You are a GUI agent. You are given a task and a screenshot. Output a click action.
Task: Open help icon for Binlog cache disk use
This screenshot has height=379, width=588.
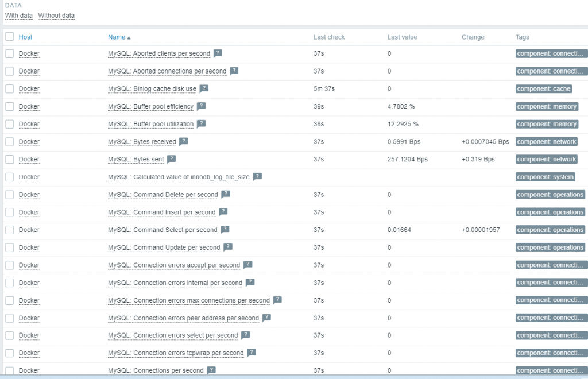[204, 88]
